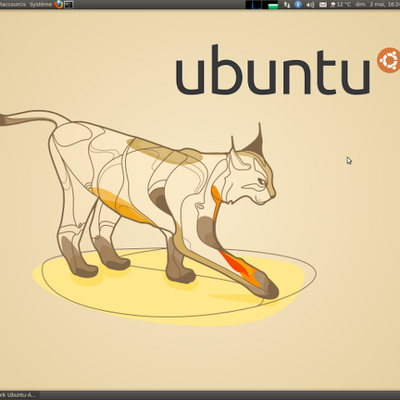Screen dimensions: 400x400
Task: Open the weather applet showing 12 °C
Action: [340, 5]
